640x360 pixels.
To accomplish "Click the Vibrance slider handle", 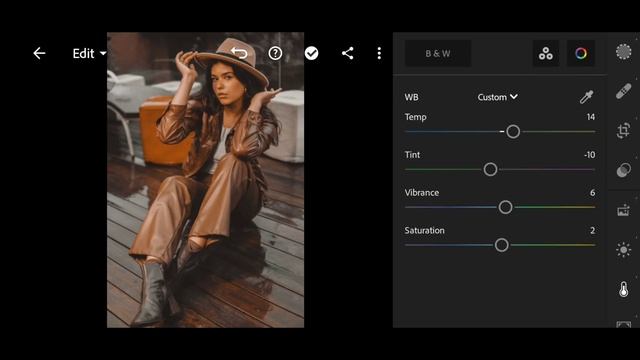I will [505, 207].
